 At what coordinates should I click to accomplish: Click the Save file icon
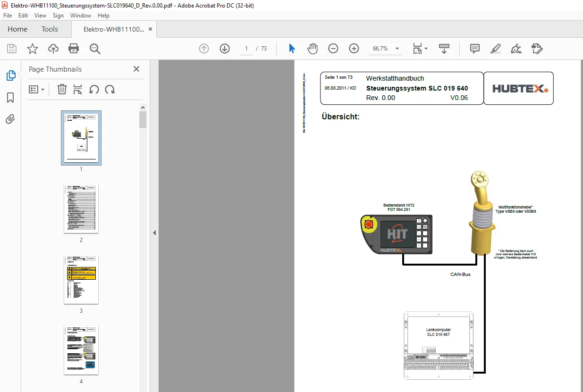pyautogui.click(x=12, y=49)
